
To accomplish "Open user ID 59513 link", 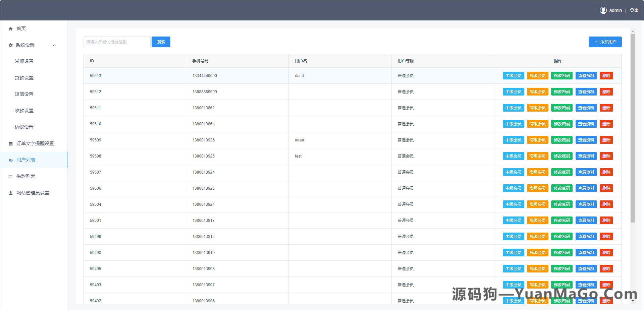I will point(95,75).
